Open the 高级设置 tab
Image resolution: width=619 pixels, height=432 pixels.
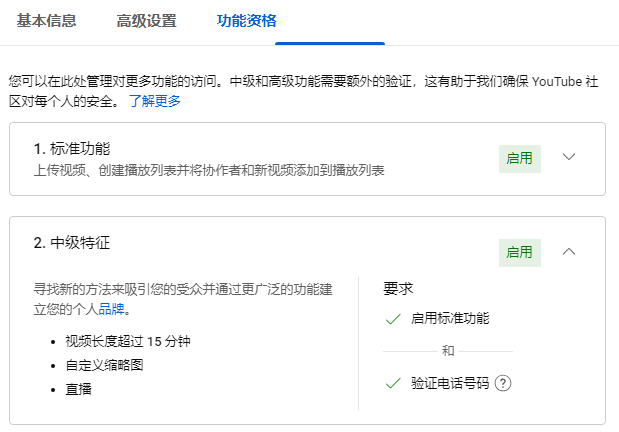pos(146,20)
